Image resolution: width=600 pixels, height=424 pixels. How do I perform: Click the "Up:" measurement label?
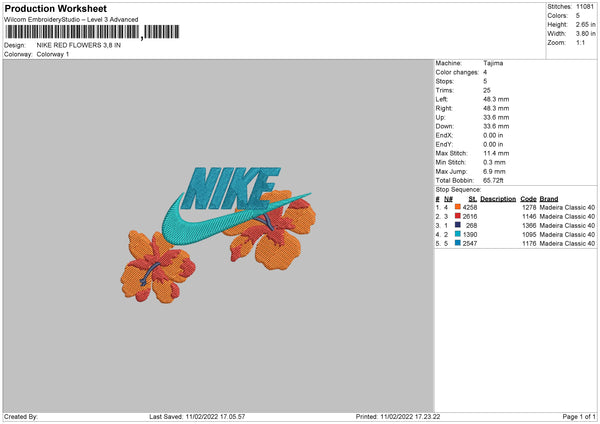point(440,117)
